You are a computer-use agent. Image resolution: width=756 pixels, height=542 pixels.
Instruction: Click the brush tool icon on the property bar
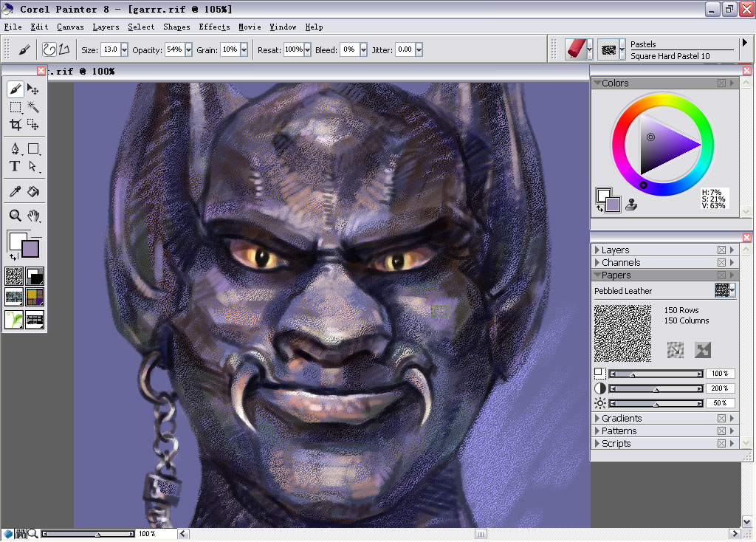pyautogui.click(x=24, y=49)
